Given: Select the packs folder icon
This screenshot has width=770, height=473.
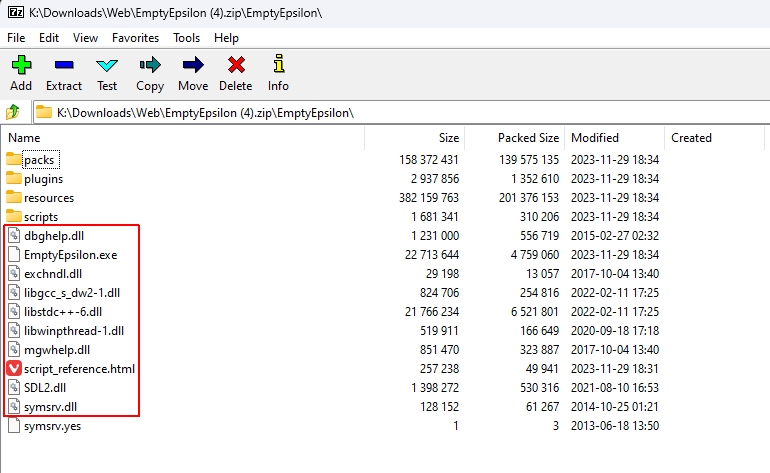Looking at the screenshot, I should tap(14, 159).
